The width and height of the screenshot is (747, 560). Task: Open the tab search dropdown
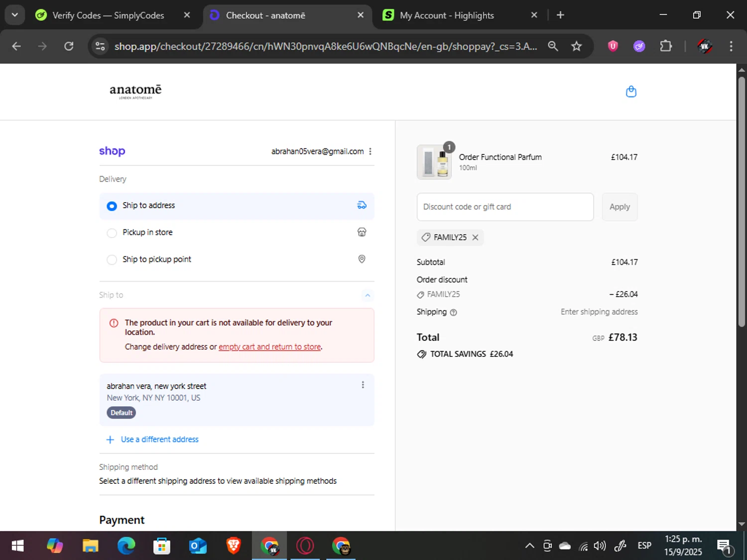click(15, 15)
